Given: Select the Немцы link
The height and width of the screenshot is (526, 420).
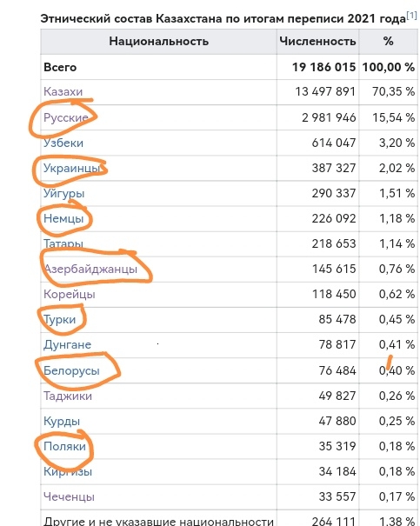Looking at the screenshot, I should click(63, 219).
